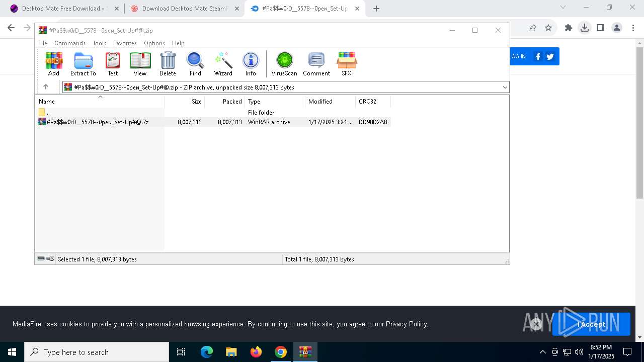The height and width of the screenshot is (362, 644).
Task: Click the network icon in system tray
Action: [x=567, y=352]
